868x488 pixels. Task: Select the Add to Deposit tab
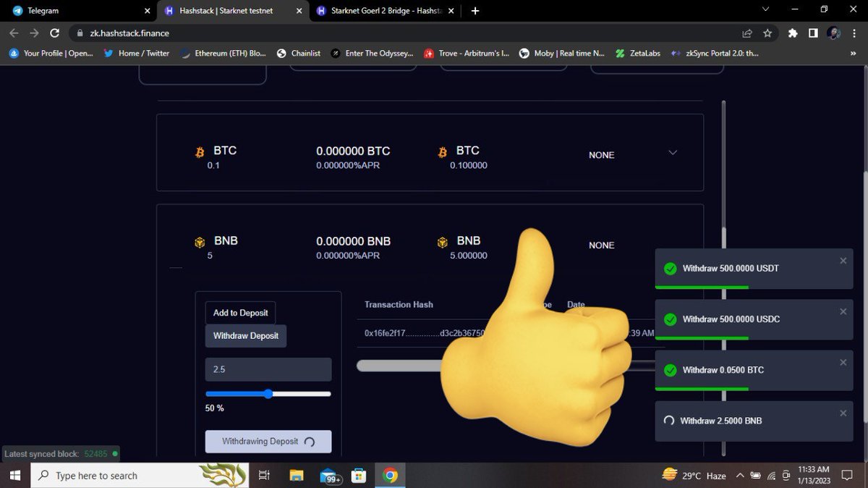tap(240, 313)
